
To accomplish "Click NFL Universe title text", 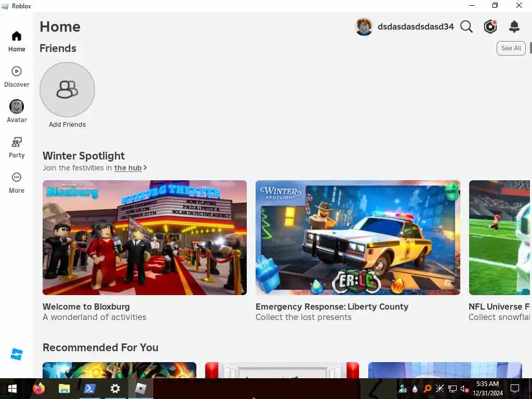I will point(499,307).
